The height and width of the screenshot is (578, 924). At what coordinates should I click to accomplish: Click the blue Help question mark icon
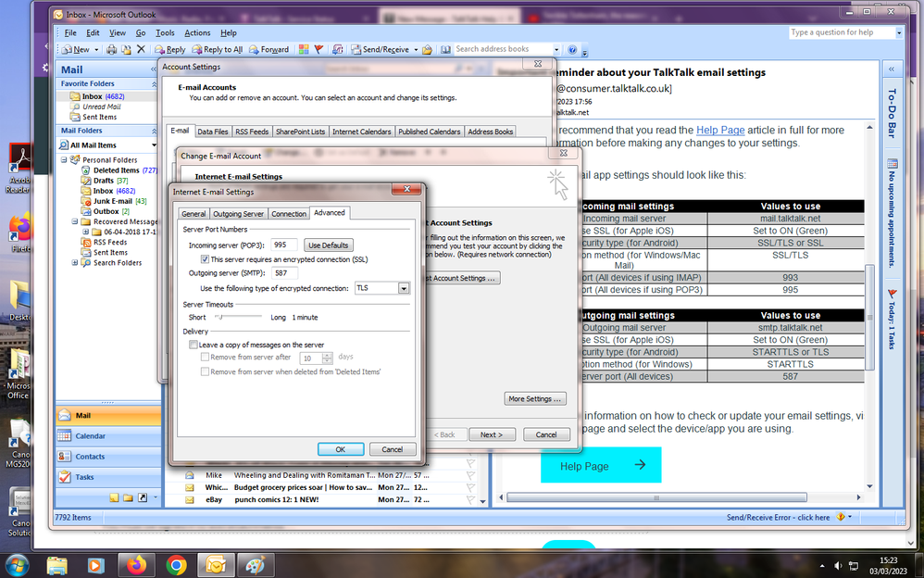pyautogui.click(x=572, y=49)
